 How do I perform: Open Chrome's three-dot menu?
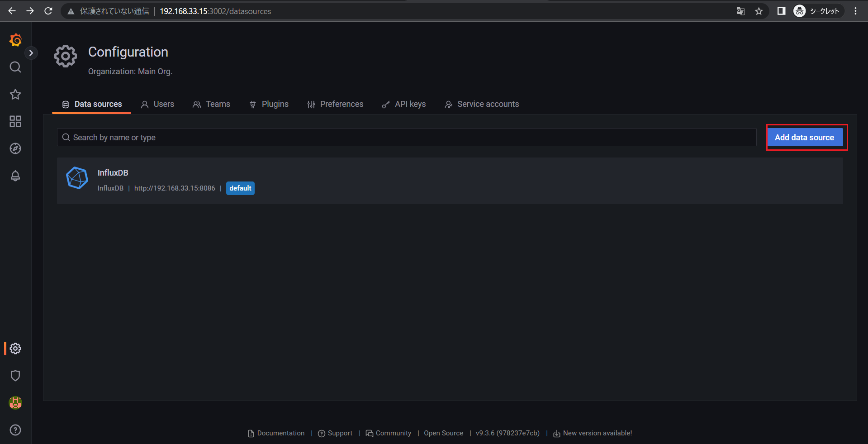point(855,11)
